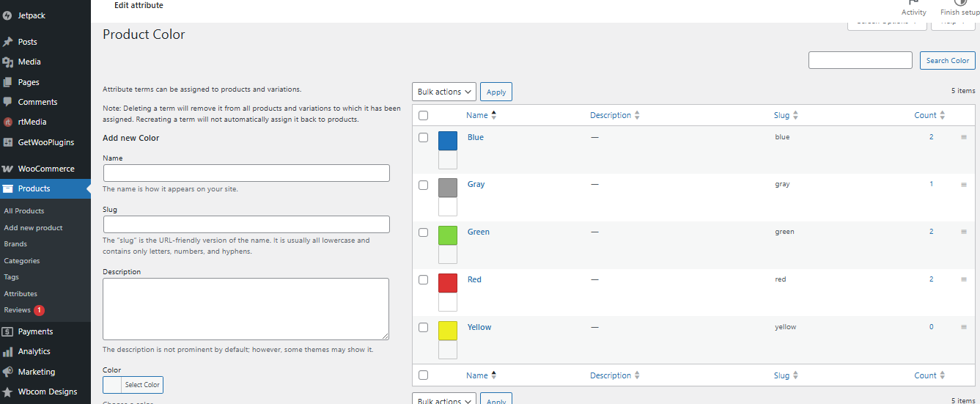Click the Comments bubble icon
This screenshot has height=404, width=980.
(x=8, y=102)
